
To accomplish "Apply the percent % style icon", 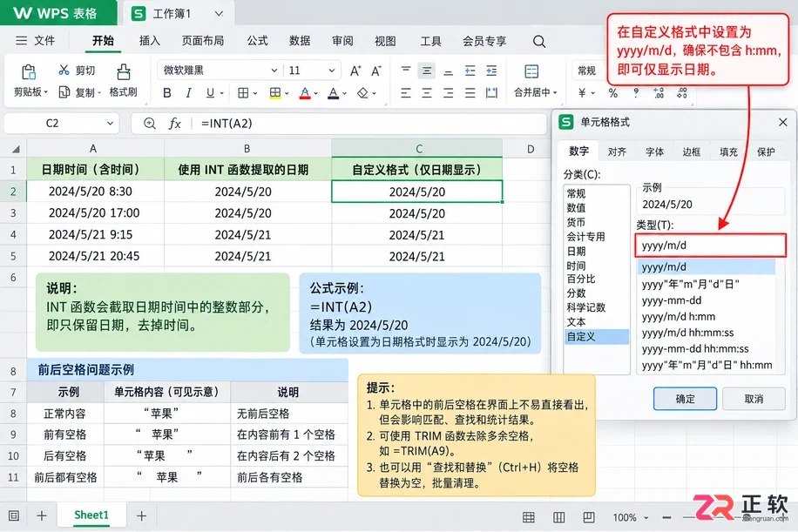I will coord(612,92).
